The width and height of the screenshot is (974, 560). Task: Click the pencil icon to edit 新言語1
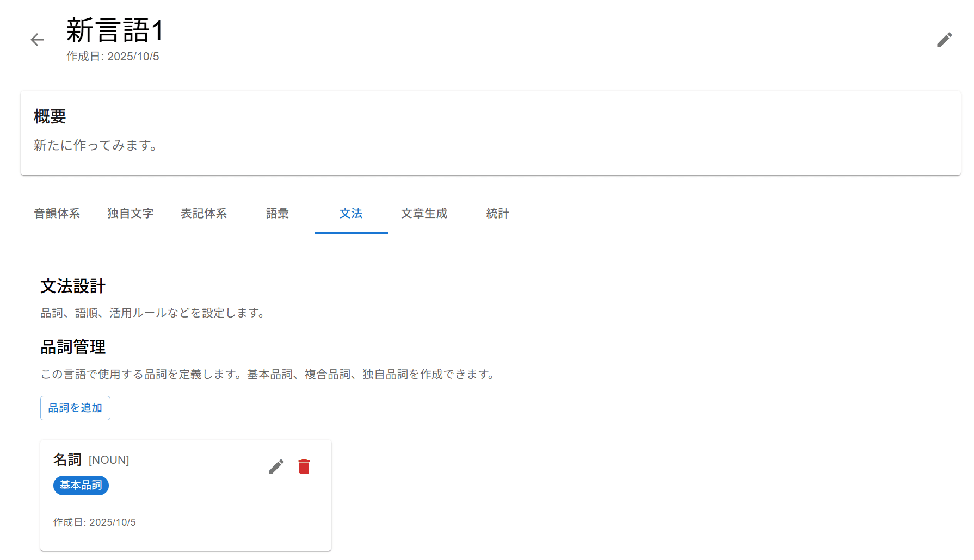point(944,40)
